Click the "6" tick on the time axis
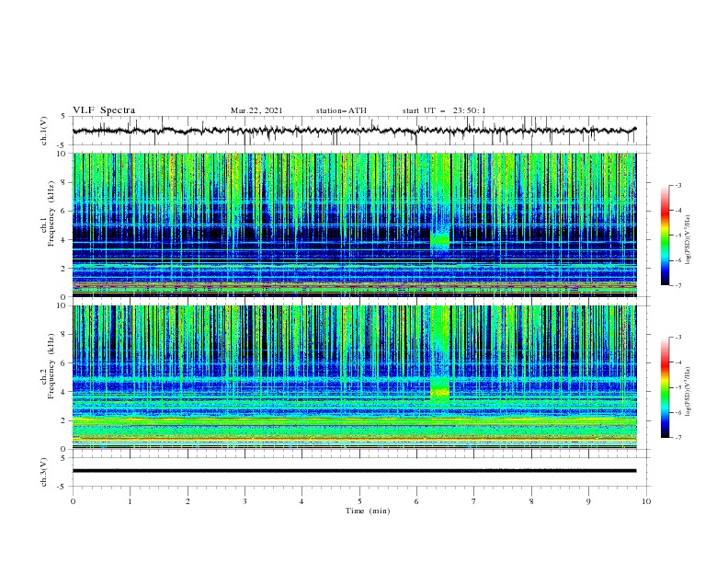Screen dimensions: 728x563 (x=416, y=501)
